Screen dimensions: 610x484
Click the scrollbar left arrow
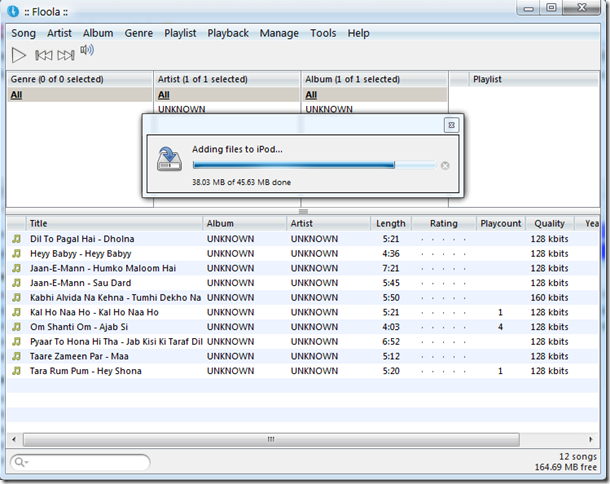(14, 440)
